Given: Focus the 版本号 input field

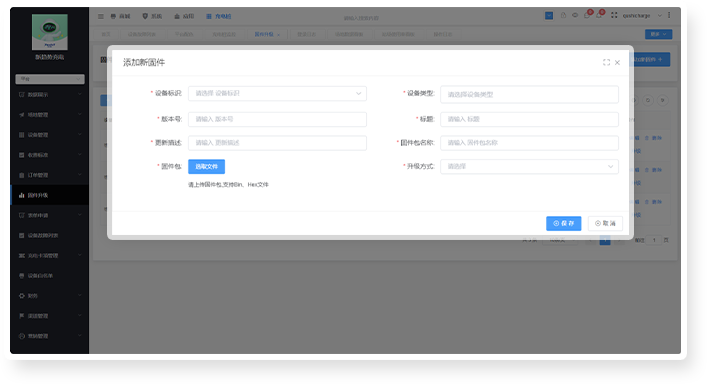Looking at the screenshot, I should [x=277, y=119].
